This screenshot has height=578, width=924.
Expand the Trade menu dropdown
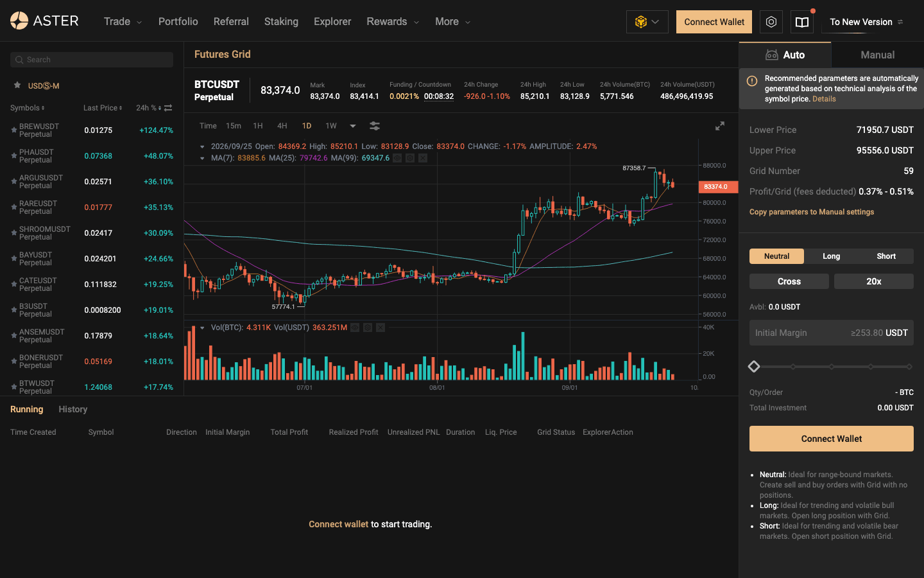(x=123, y=22)
